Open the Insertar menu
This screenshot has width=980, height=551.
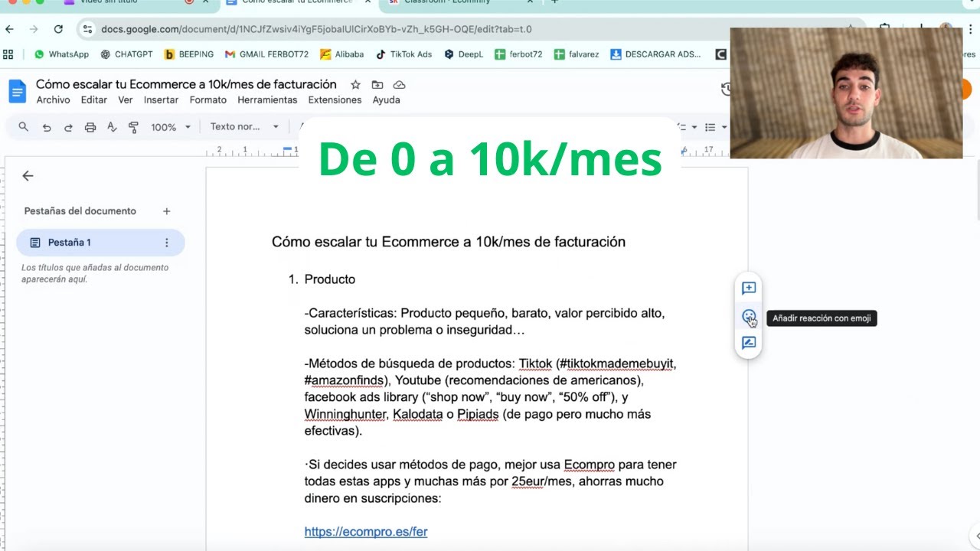click(161, 100)
